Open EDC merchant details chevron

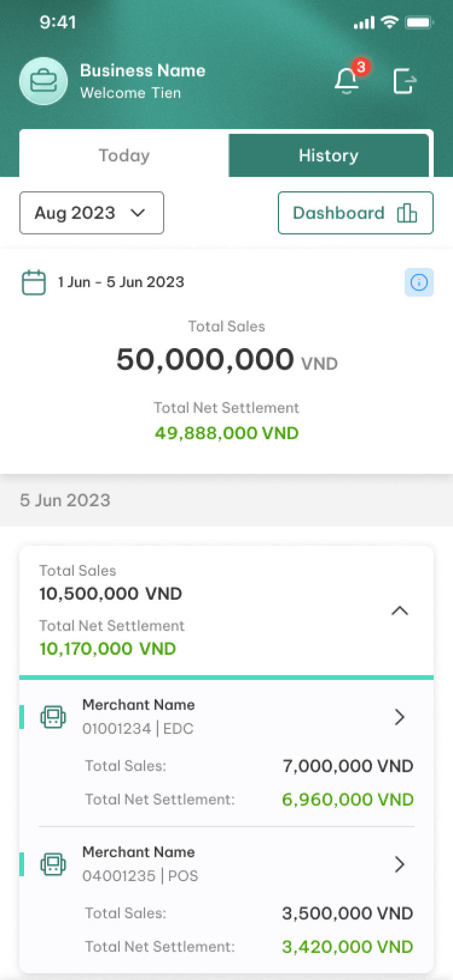(x=399, y=717)
